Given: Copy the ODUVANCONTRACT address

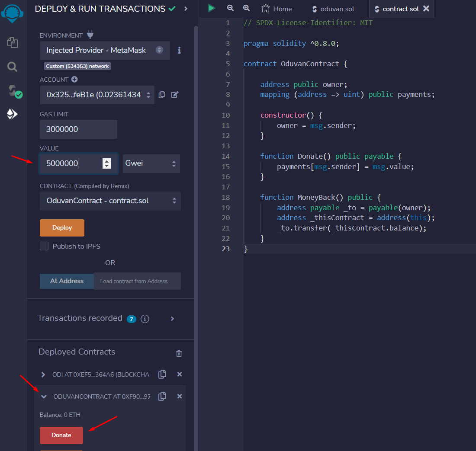Looking at the screenshot, I should point(162,396).
